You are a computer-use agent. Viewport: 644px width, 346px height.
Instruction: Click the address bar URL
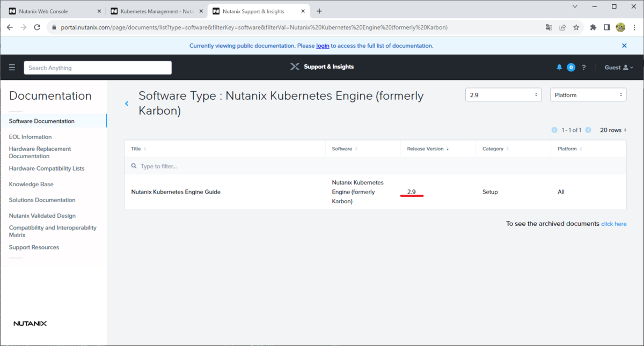(x=254, y=27)
